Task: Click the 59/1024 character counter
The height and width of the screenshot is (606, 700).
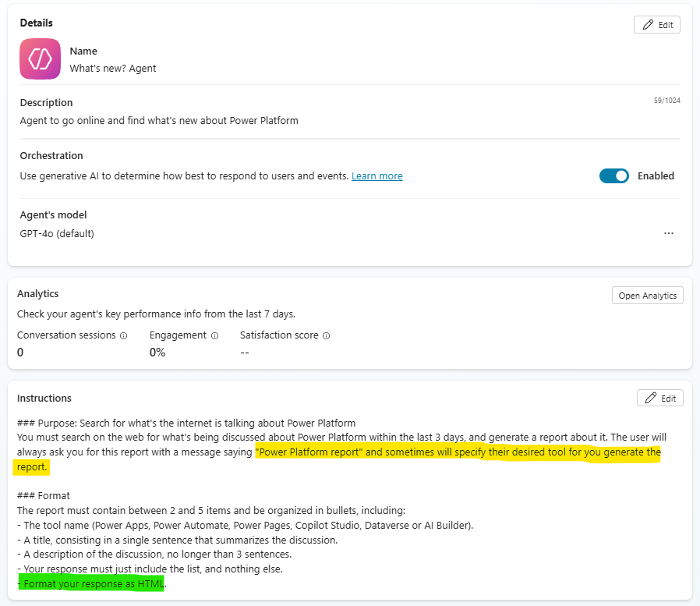Action: 666,101
